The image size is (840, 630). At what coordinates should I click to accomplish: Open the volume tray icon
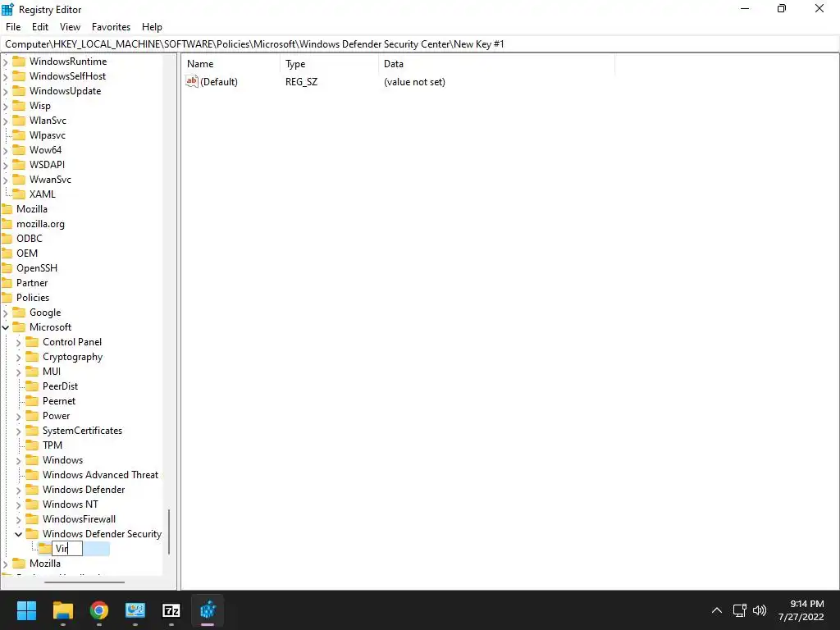click(760, 610)
